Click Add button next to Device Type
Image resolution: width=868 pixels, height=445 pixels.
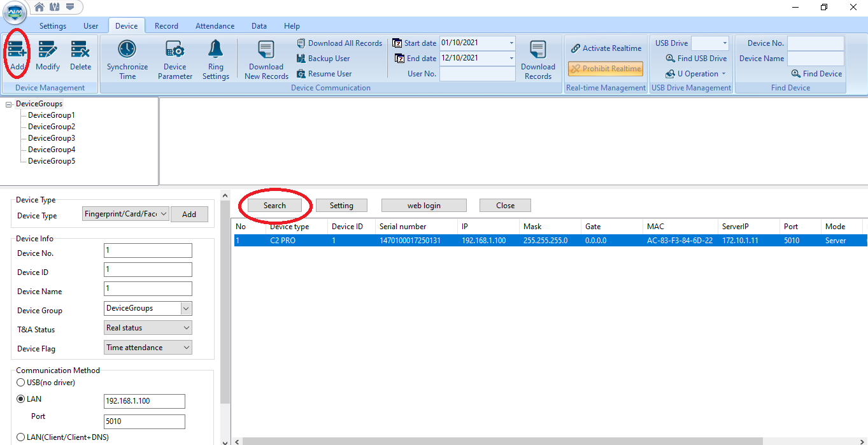[189, 215]
